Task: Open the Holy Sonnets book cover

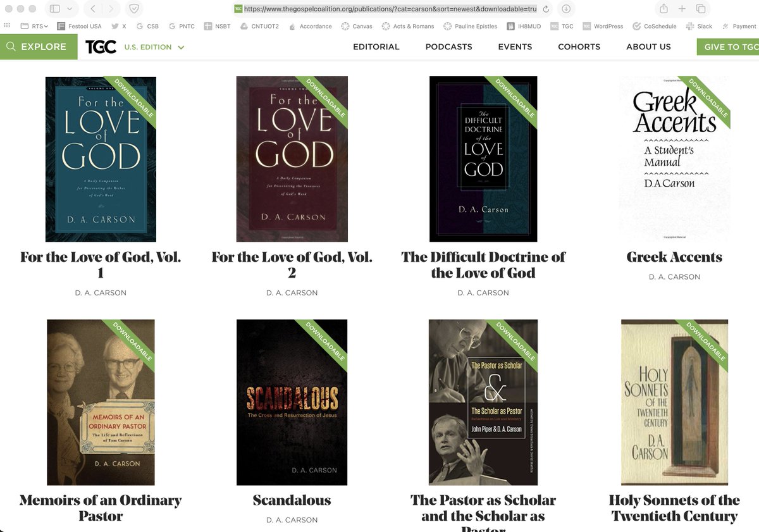Action: click(674, 402)
